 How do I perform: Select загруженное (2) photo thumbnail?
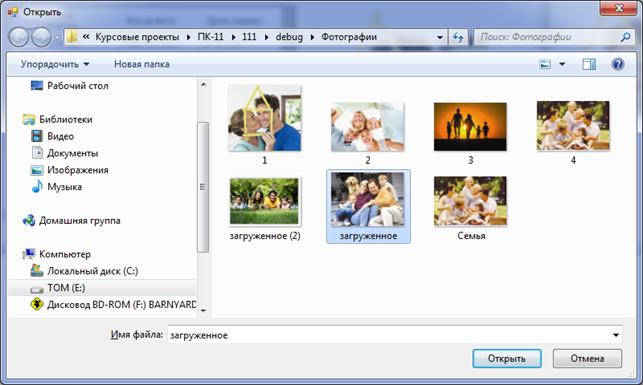[264, 201]
